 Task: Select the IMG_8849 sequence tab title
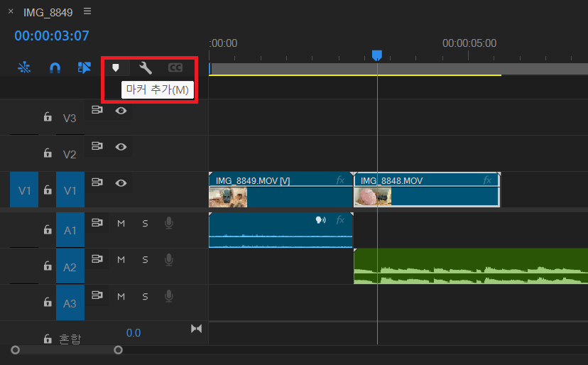[x=48, y=12]
